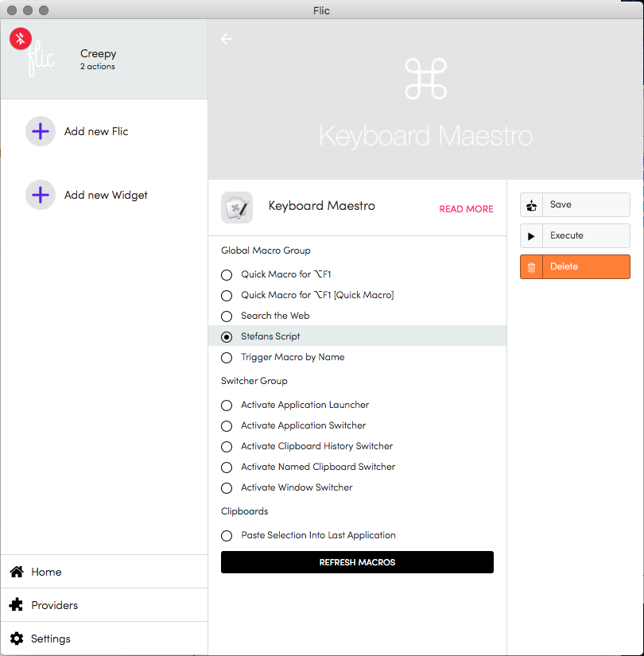This screenshot has width=644, height=656.
Task: Open the Home section
Action: [x=104, y=572]
